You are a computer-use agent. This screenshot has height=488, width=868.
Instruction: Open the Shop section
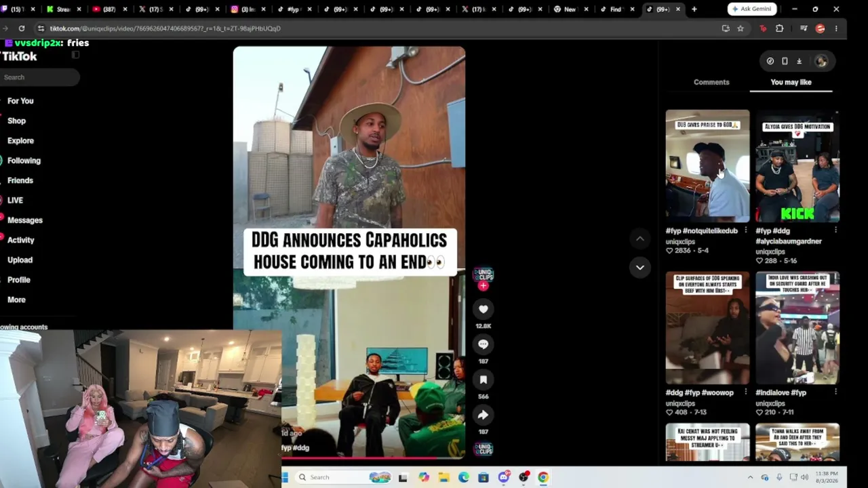pos(16,121)
